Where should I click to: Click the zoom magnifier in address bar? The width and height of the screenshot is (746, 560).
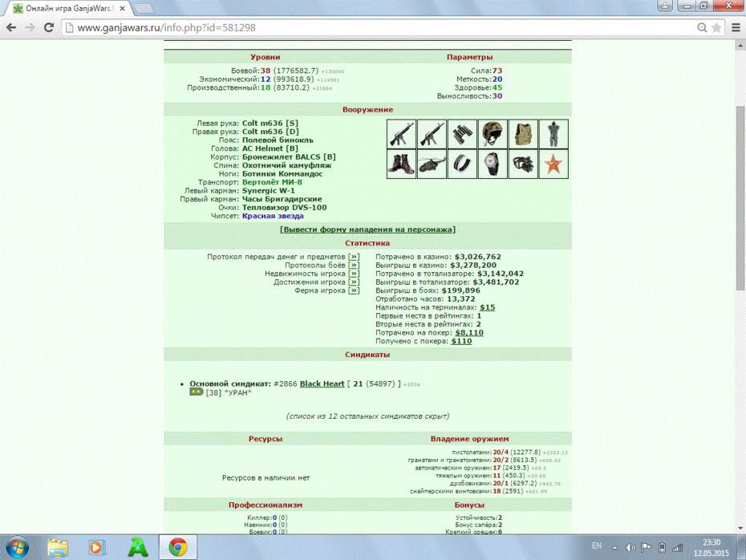tap(702, 27)
